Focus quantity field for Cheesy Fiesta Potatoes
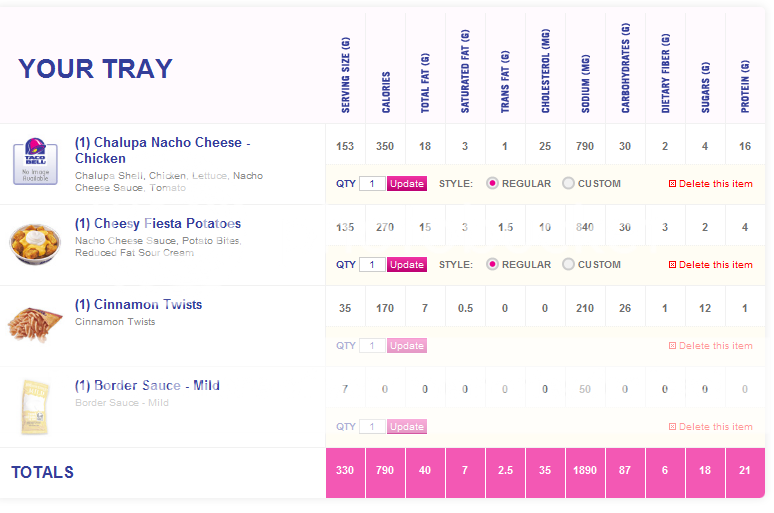Screen dimensions: 774x513 coord(372,265)
